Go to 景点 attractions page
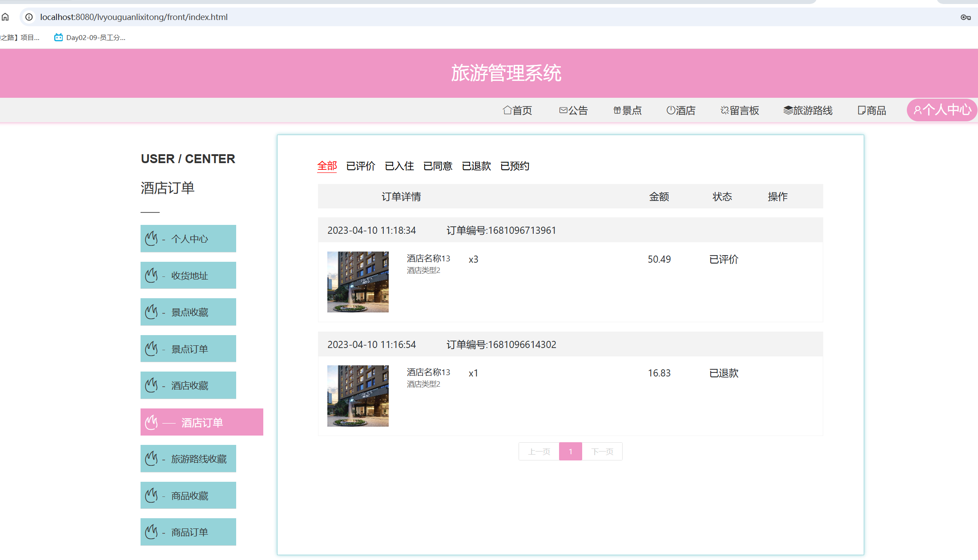The image size is (978, 560). click(x=627, y=110)
